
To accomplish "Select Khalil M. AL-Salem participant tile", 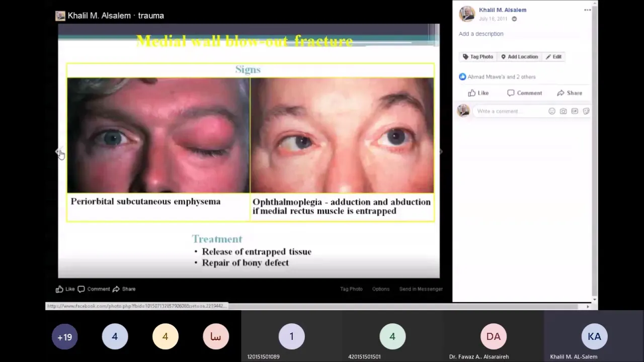I will coord(594,336).
